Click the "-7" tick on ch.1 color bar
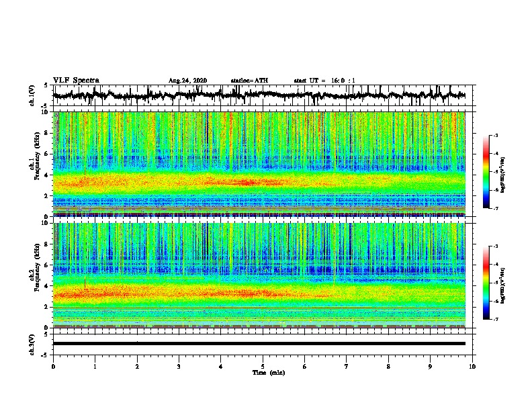 (496, 208)
